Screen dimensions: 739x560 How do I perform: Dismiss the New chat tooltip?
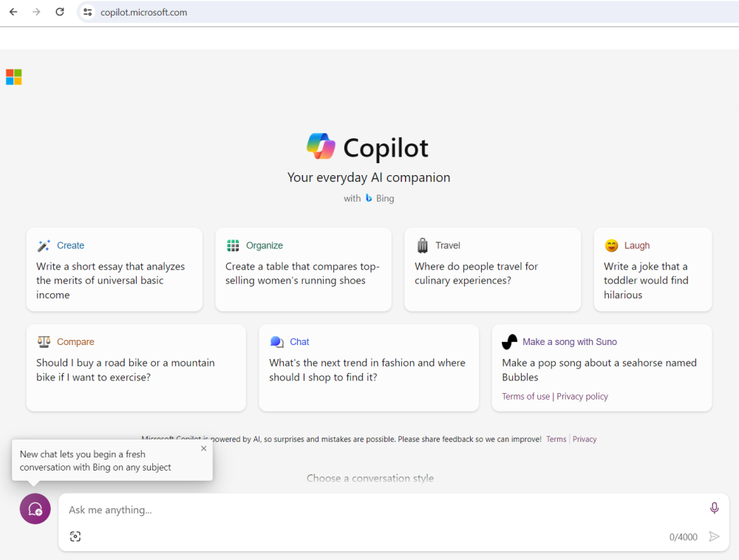[x=204, y=448]
